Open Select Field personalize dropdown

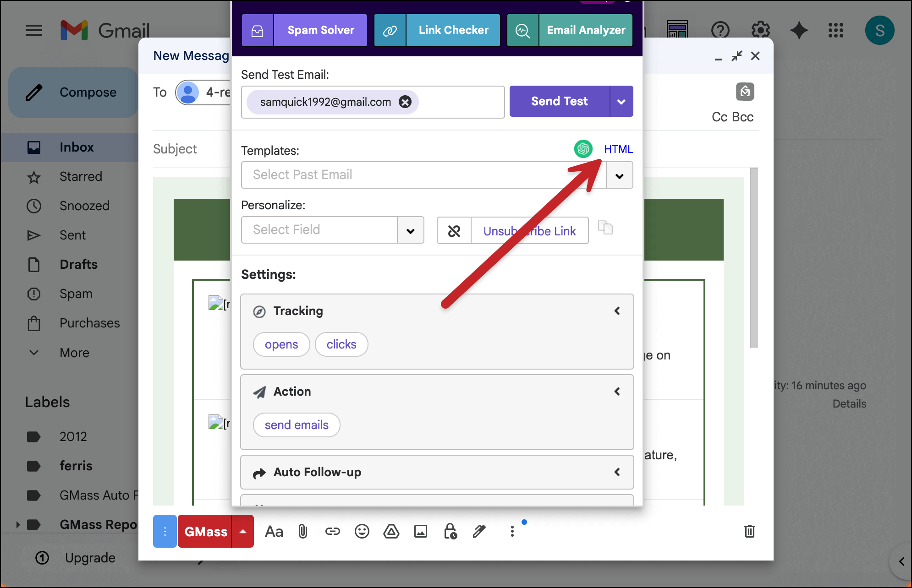coord(410,230)
